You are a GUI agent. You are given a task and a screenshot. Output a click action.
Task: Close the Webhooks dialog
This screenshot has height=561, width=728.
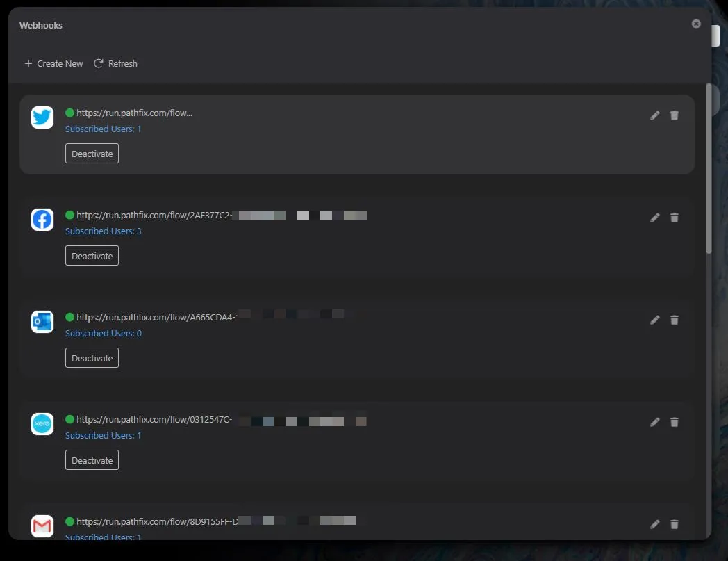pyautogui.click(x=695, y=24)
